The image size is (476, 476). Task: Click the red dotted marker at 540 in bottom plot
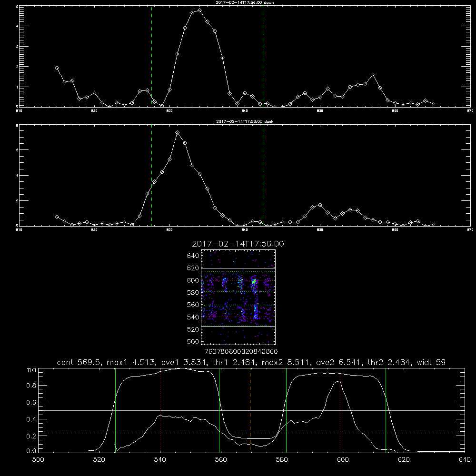coord(160,410)
